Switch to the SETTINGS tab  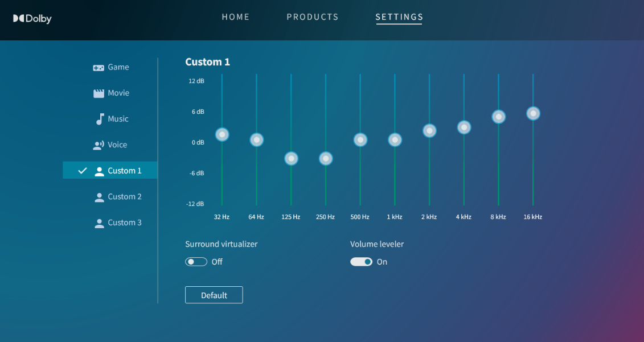pos(399,17)
